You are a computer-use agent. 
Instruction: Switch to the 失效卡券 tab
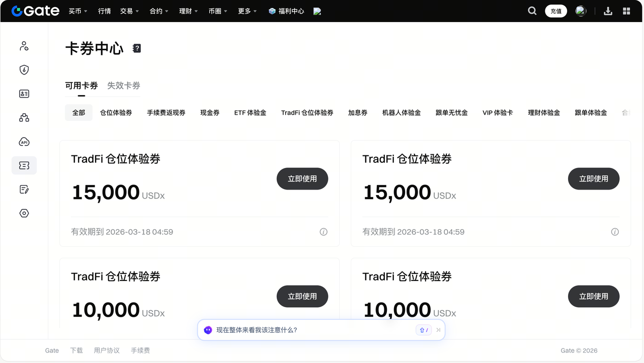point(124,85)
